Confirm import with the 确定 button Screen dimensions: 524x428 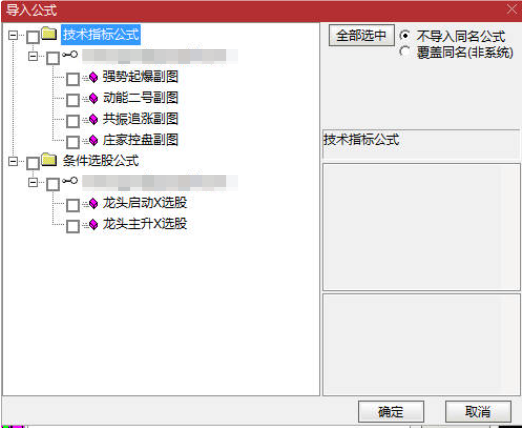[x=391, y=412]
